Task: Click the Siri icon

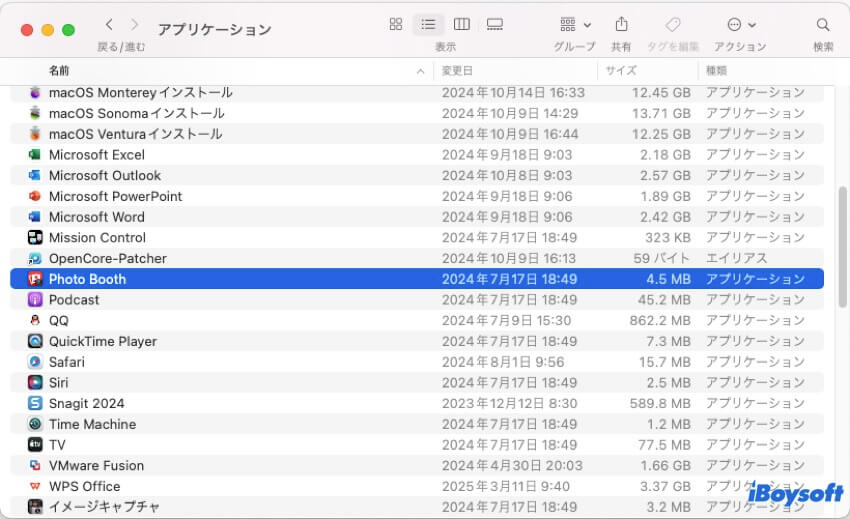Action: 35,382
